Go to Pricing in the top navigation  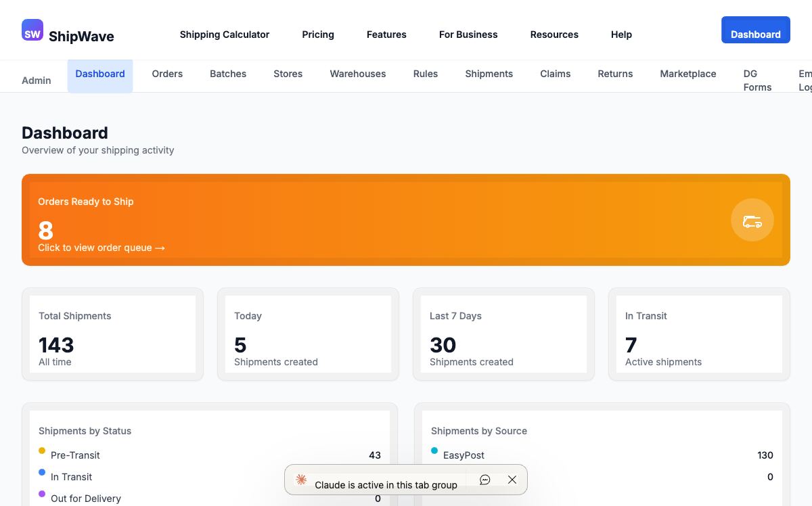click(318, 34)
